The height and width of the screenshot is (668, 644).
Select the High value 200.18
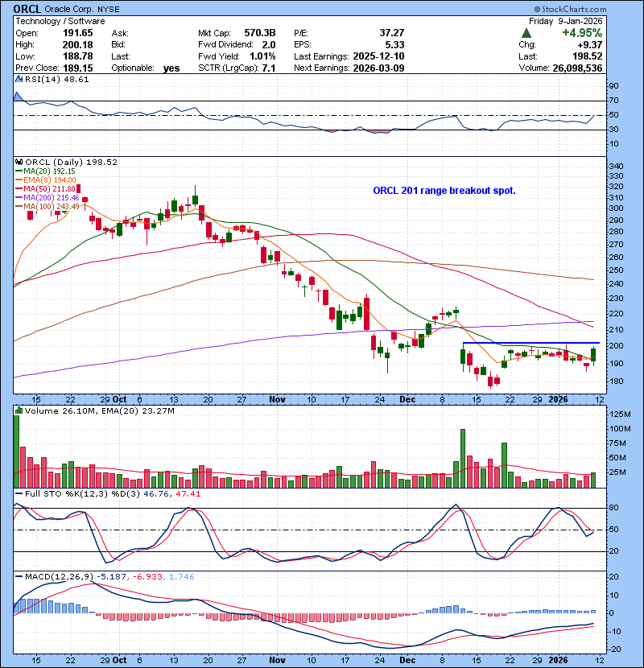click(x=78, y=44)
